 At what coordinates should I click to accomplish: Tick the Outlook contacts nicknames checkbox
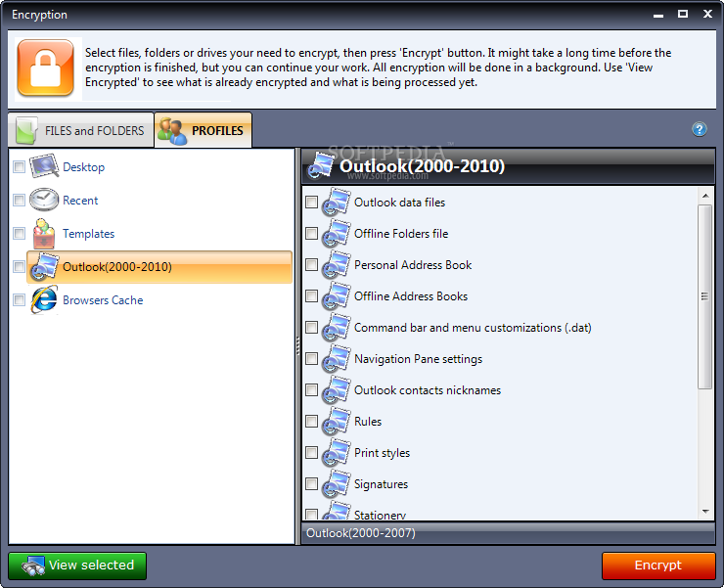coord(312,389)
